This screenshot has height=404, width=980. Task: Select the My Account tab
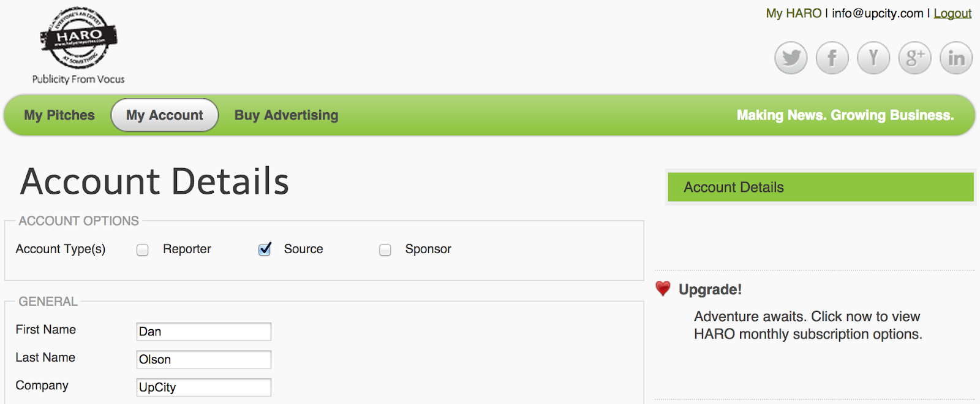(x=164, y=115)
